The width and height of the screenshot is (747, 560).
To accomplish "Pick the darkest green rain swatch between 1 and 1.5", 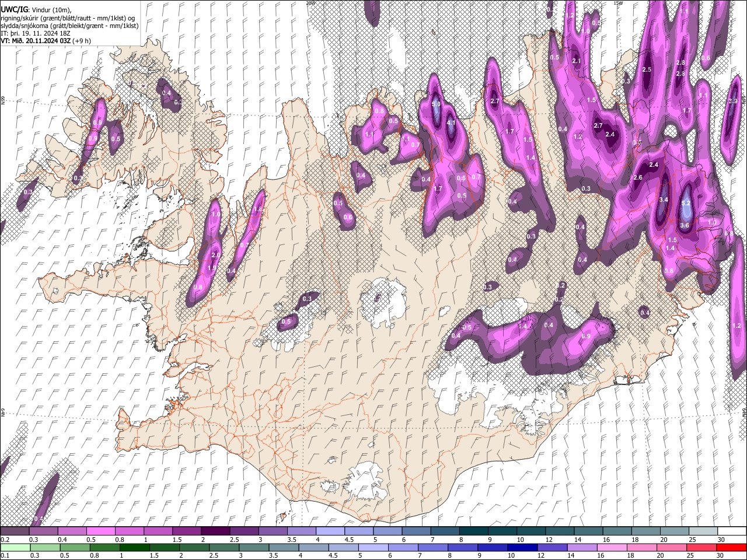I will pos(135,548).
